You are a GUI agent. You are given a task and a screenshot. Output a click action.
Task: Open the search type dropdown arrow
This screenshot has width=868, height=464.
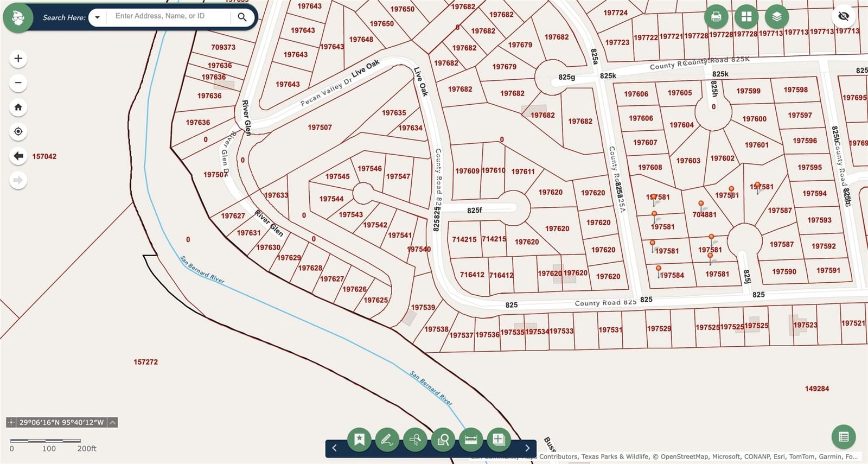click(97, 17)
